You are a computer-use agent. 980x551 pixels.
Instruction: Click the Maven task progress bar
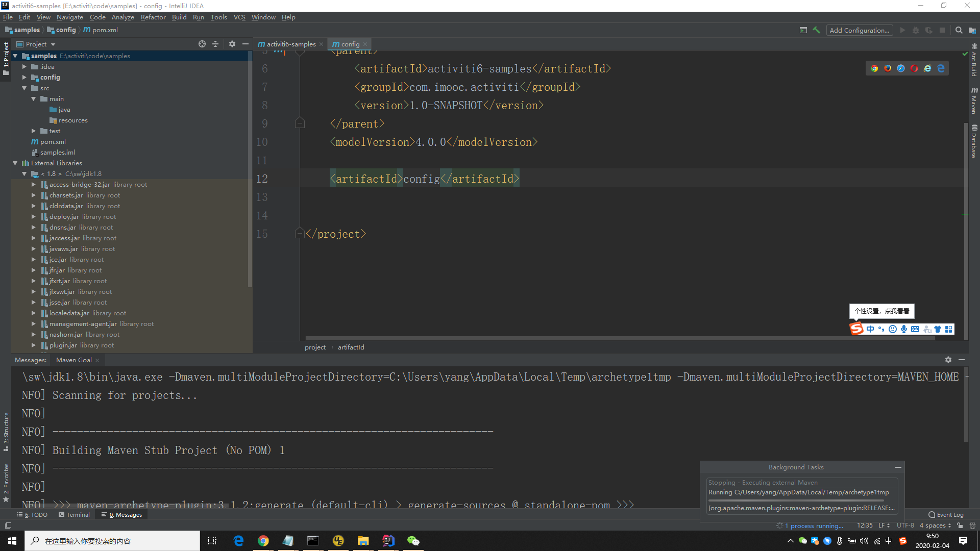(x=796, y=500)
